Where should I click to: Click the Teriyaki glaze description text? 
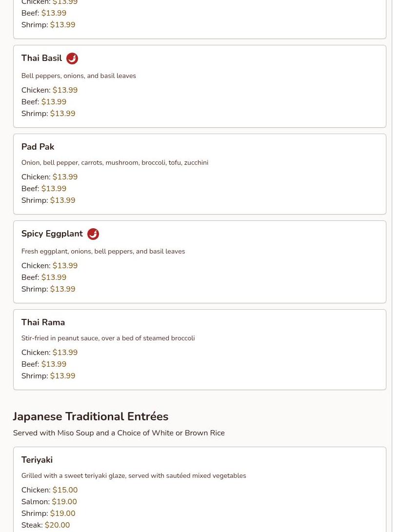134,475
